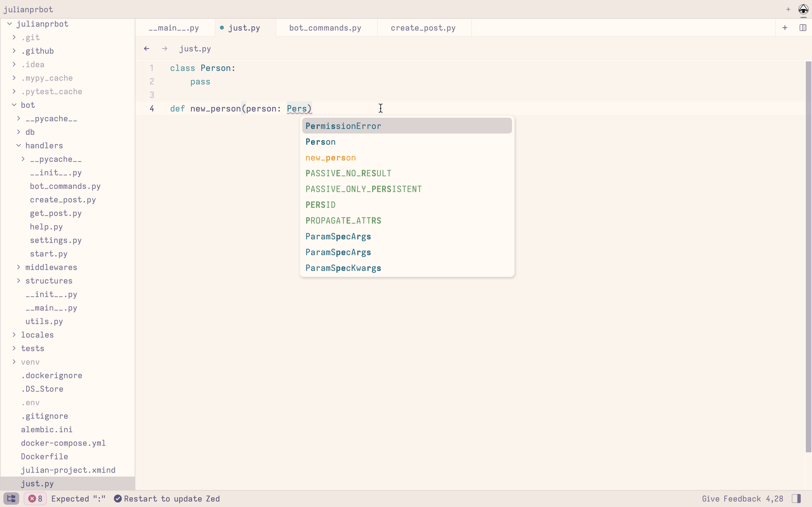The image size is (812, 507).
Task: Toggle the split pane view icon
Action: pyautogui.click(x=803, y=28)
